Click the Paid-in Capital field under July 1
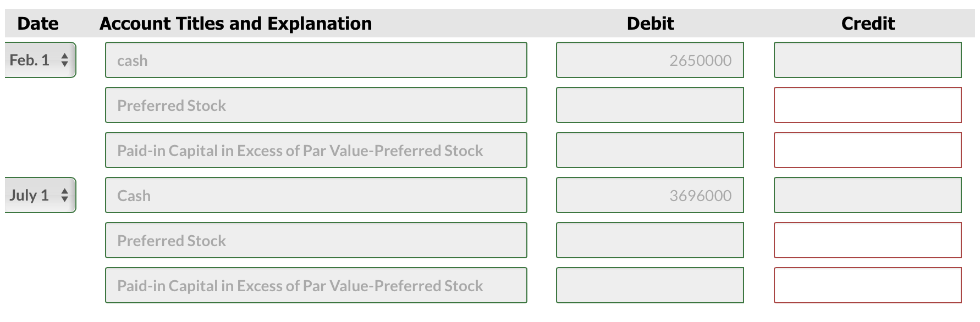 click(316, 285)
